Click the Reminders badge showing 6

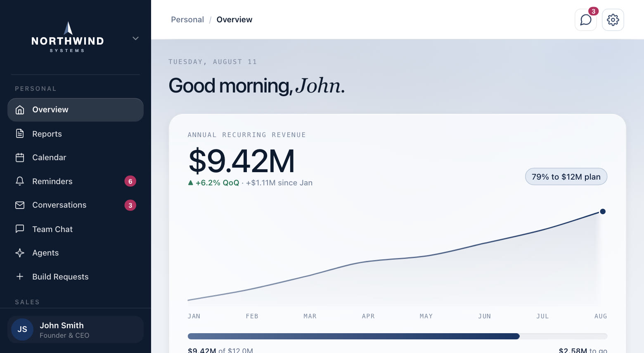click(x=130, y=181)
